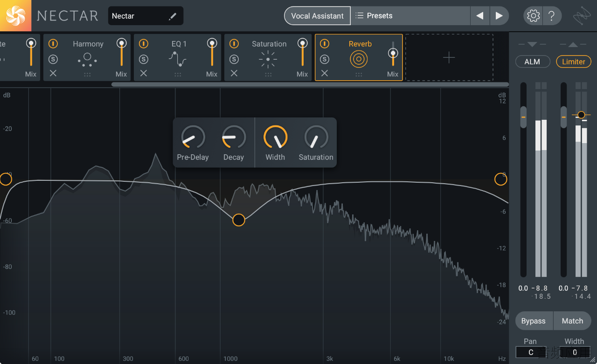Solo the EQ 1 module

point(144,59)
